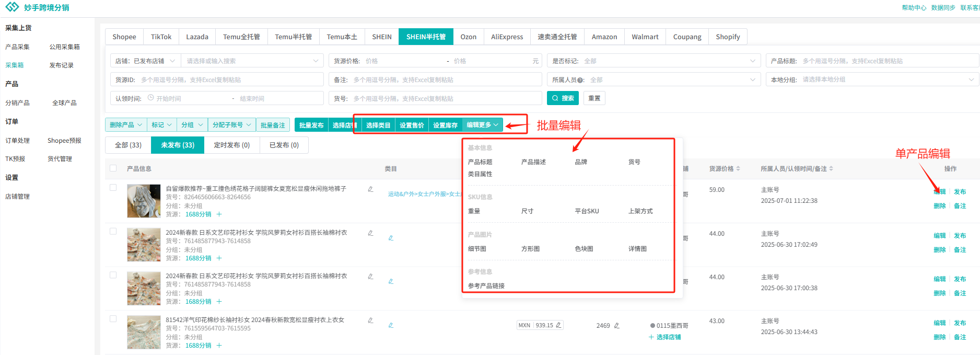The height and width of the screenshot is (355, 980).
Task: Click clock icon in 认领时间 start field
Action: coord(150,98)
